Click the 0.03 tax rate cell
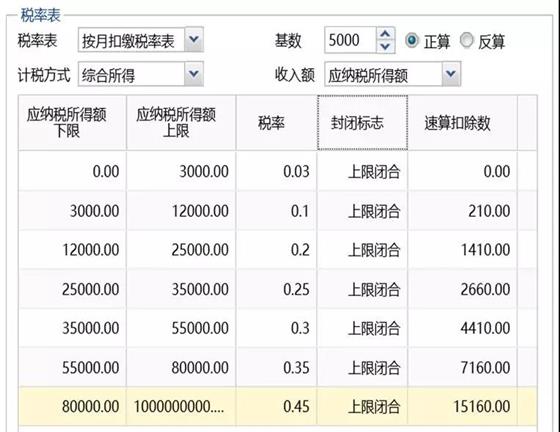The width and height of the screenshot is (560, 432). click(x=276, y=171)
